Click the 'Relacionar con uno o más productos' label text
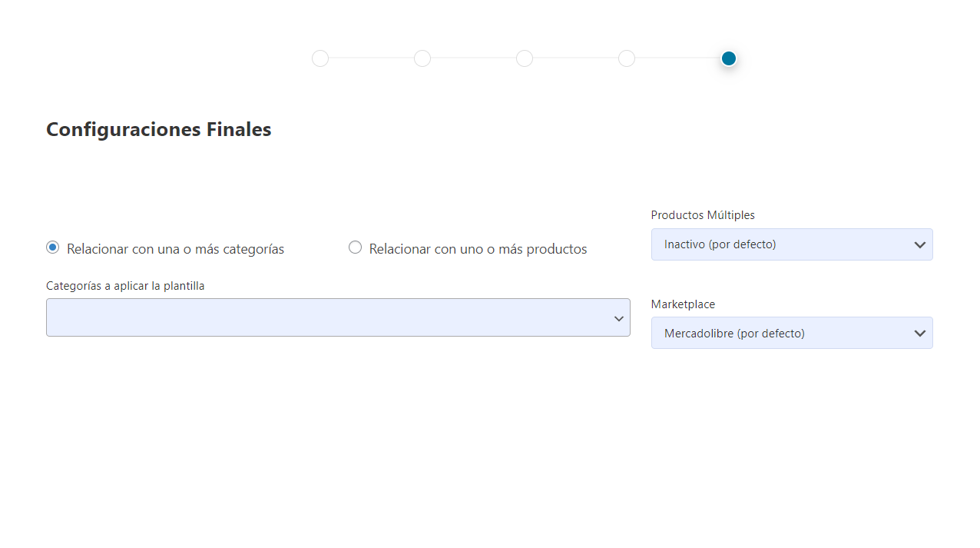The width and height of the screenshot is (980, 548). (x=478, y=249)
